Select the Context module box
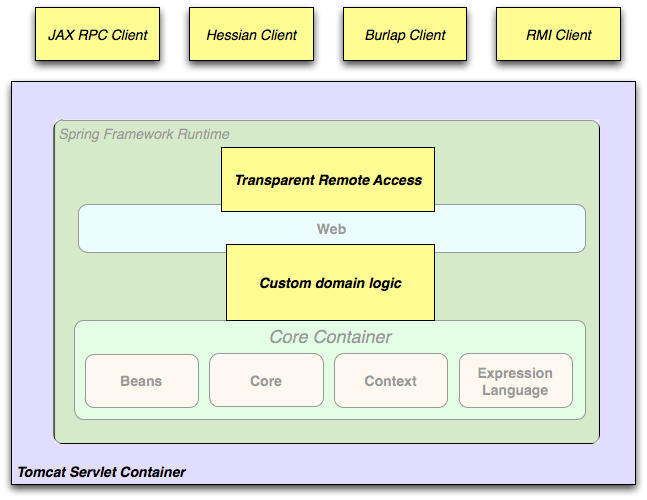647x500 pixels. click(391, 380)
